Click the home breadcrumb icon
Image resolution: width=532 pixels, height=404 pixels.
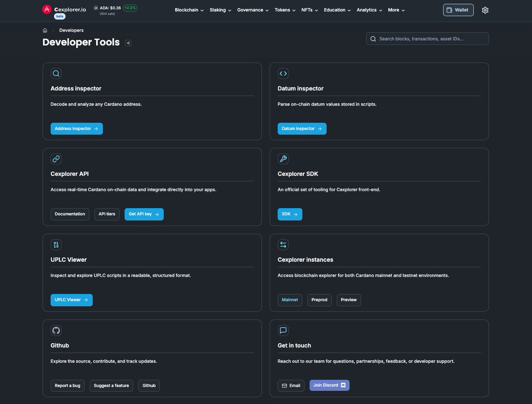(45, 30)
